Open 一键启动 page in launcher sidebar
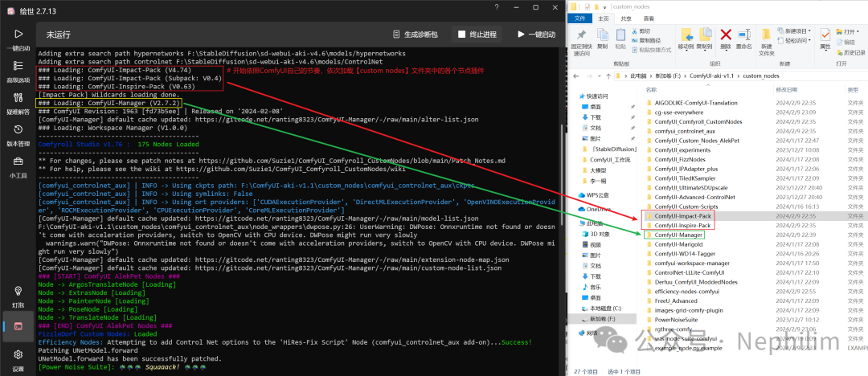868x376 pixels. (x=18, y=40)
